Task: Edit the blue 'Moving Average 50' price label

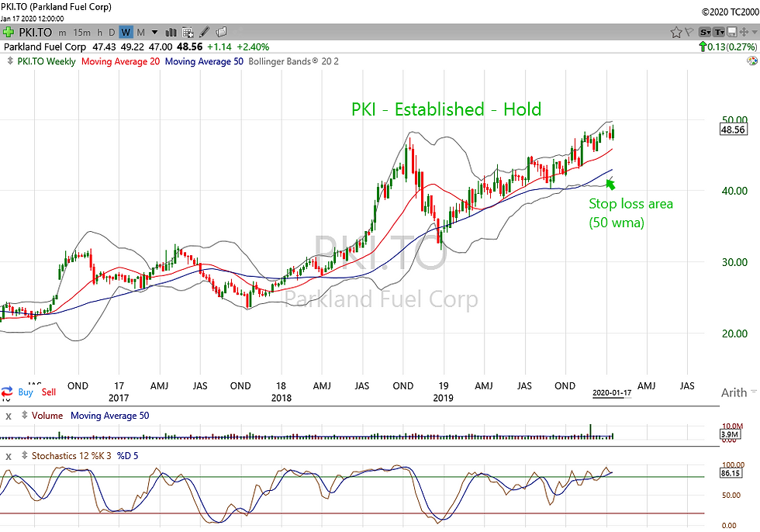Action: point(204,61)
